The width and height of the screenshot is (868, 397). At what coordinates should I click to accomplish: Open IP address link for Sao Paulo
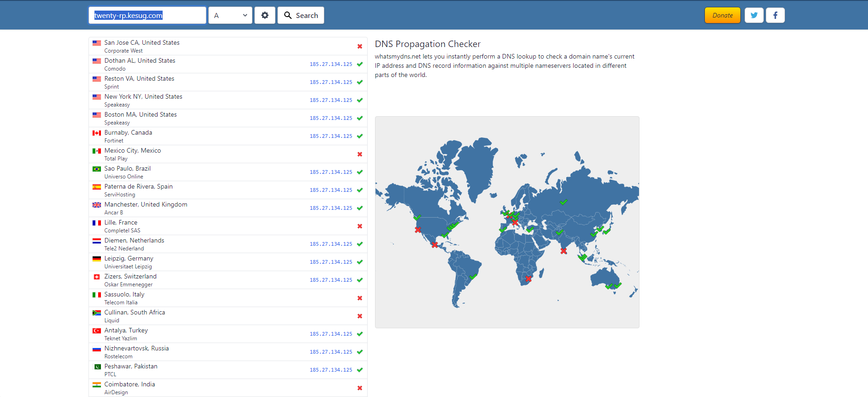click(331, 172)
